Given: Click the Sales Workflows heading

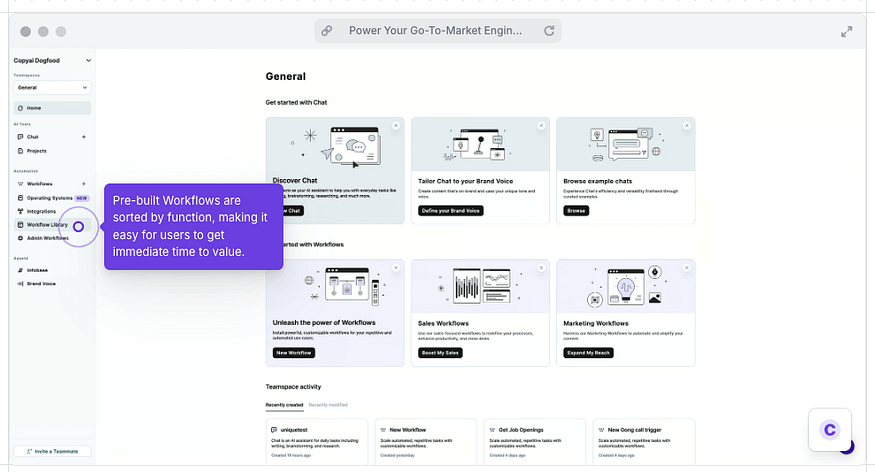Looking at the screenshot, I should click(443, 323).
